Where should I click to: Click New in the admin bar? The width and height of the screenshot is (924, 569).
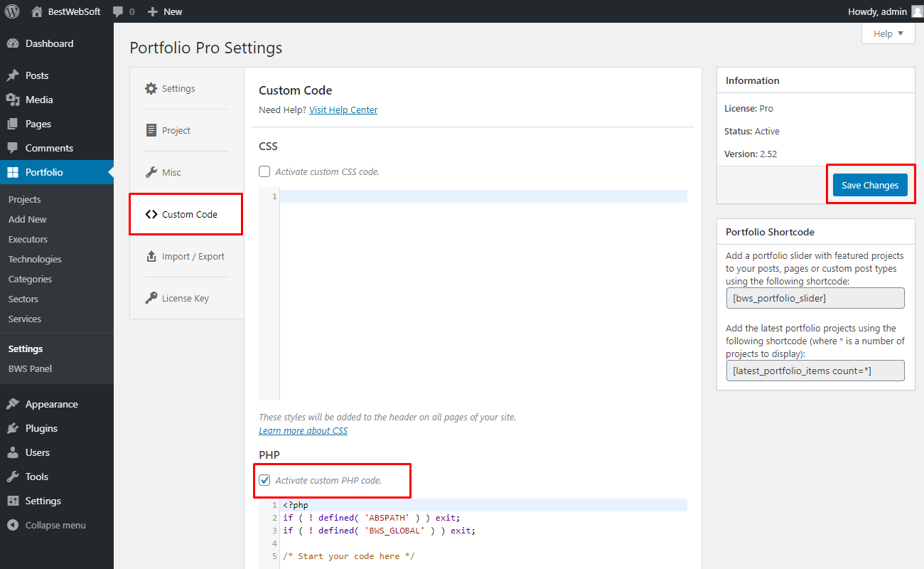click(x=173, y=11)
